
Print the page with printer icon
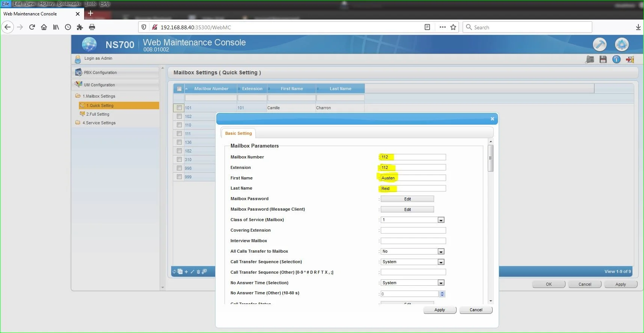[92, 27]
